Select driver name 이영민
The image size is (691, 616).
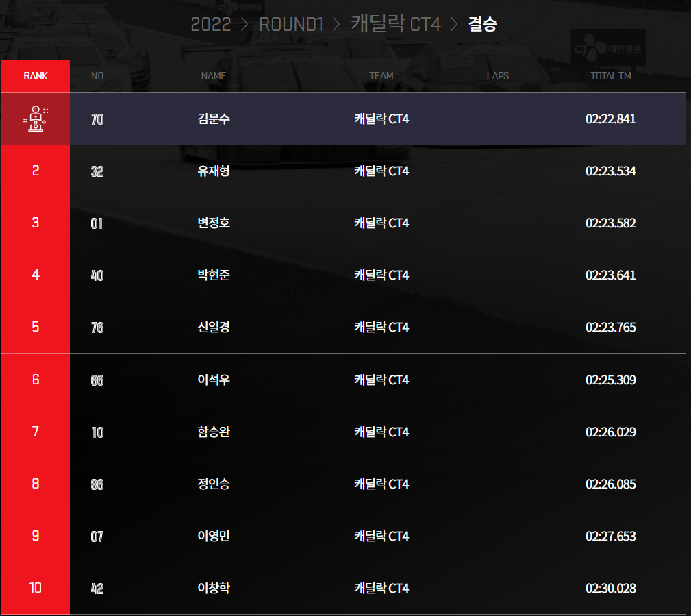(x=214, y=536)
